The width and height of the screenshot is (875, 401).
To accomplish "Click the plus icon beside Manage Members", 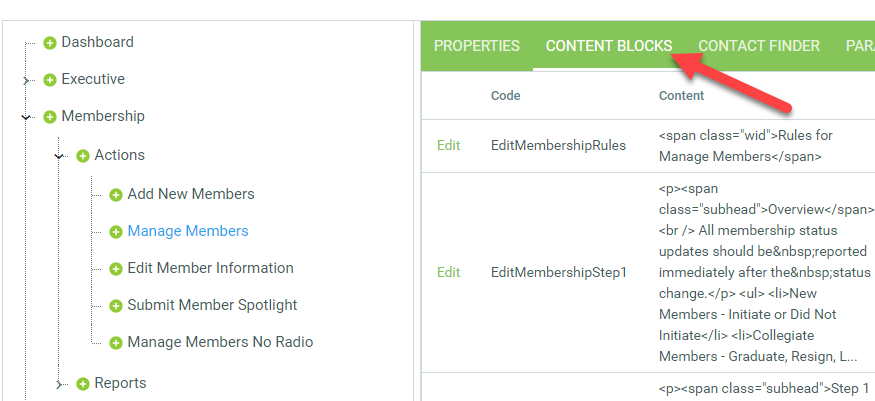I will click(x=116, y=232).
